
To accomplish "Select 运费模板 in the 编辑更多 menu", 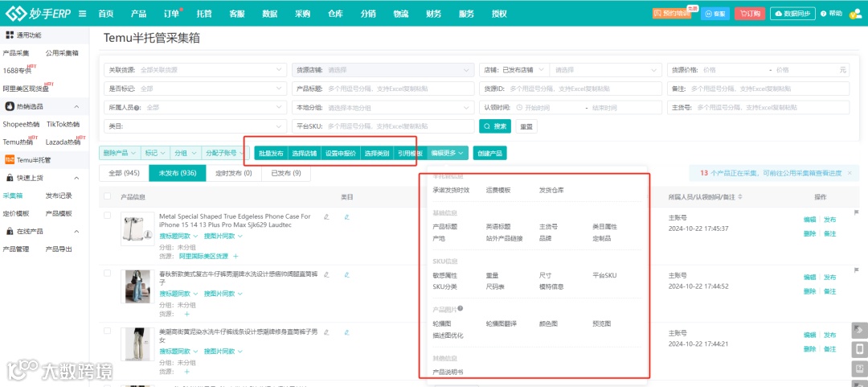I will click(498, 190).
